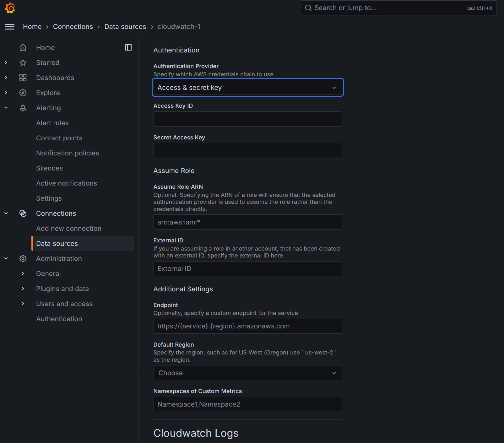Open the Authentication Provider dropdown
Image resolution: width=504 pixels, height=443 pixels.
tap(247, 88)
